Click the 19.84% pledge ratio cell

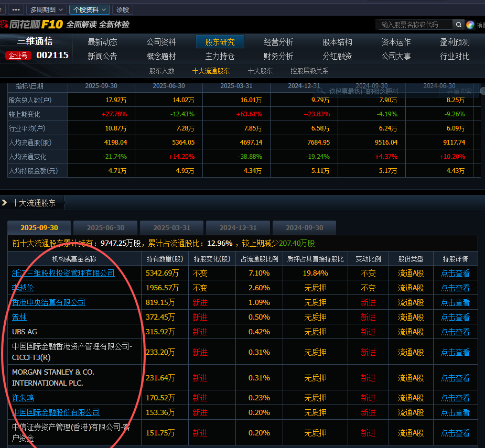point(315,274)
